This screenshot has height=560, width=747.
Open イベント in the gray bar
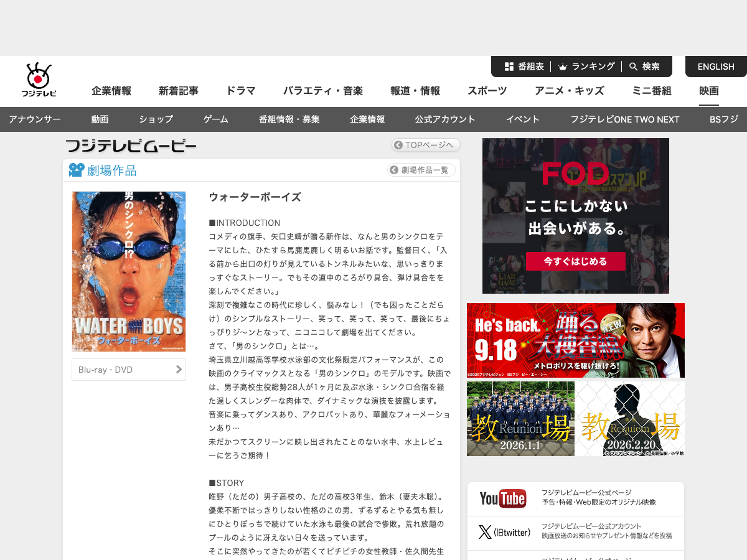(523, 119)
